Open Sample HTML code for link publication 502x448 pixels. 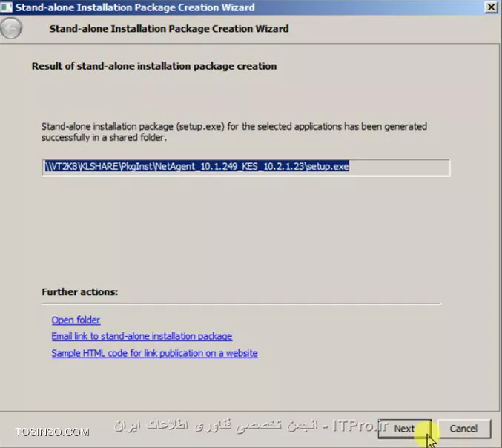155,353
